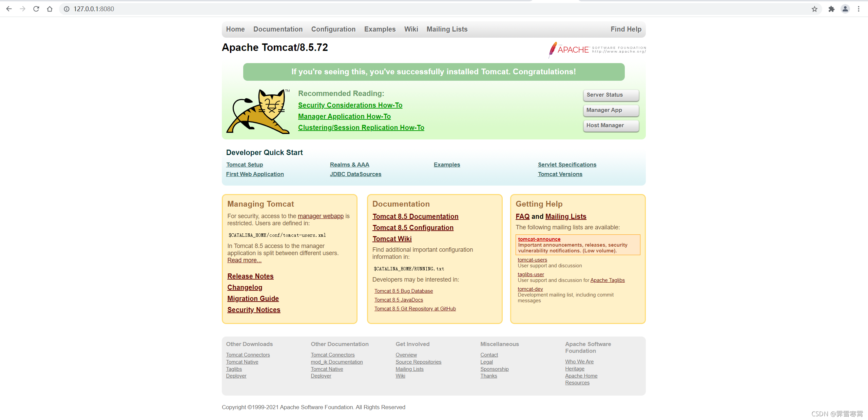Click the Apache Software Foundation feather logo
Viewport: 868px width, 420px height.
pyautogui.click(x=596, y=50)
